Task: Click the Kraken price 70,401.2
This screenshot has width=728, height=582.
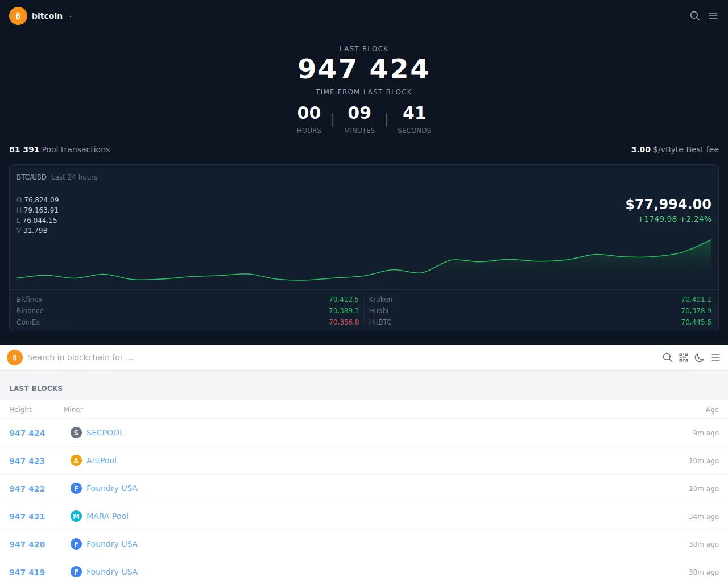Action: point(696,300)
